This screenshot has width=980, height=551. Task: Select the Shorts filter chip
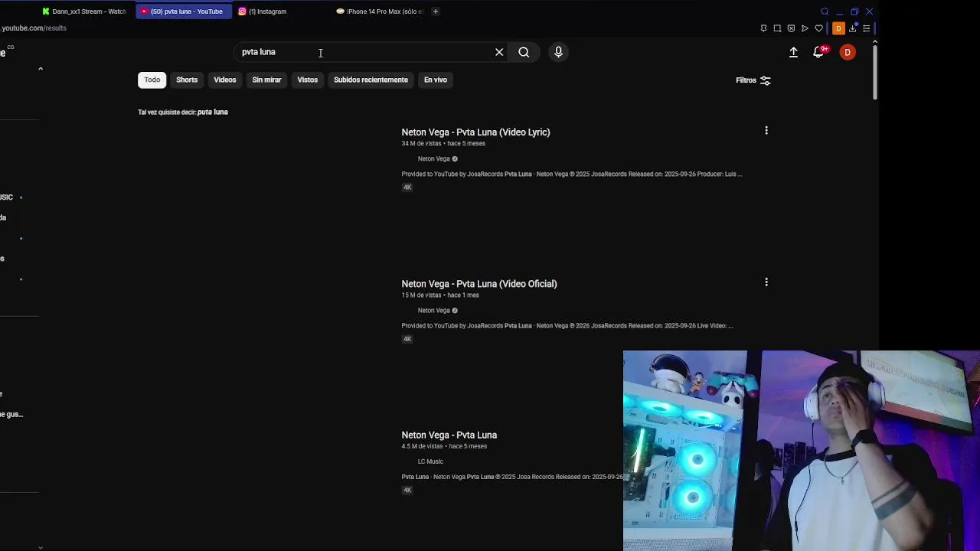point(187,80)
